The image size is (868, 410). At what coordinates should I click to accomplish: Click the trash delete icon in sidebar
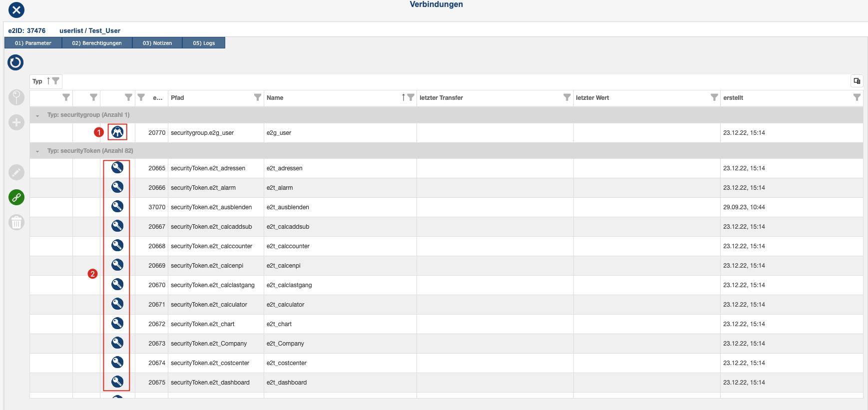(x=16, y=222)
